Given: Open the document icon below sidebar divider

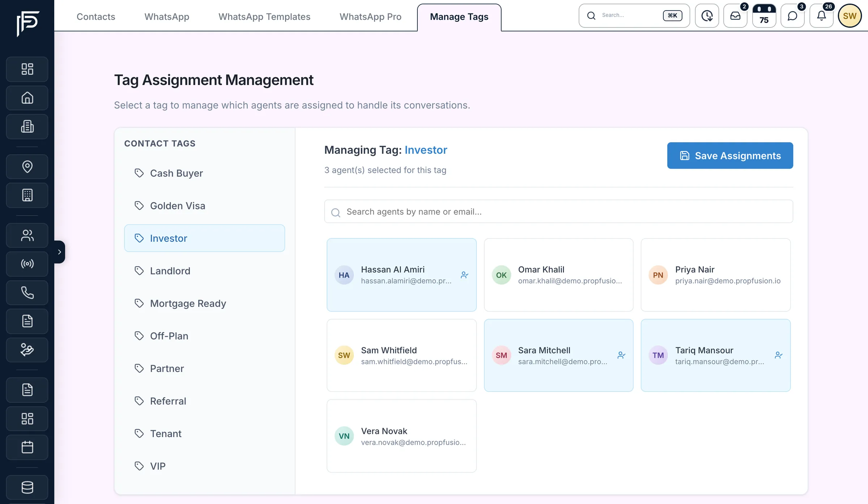Looking at the screenshot, I should pyautogui.click(x=27, y=390).
